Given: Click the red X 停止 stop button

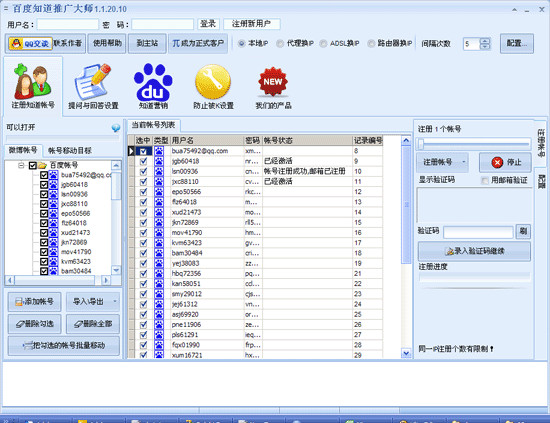Looking at the screenshot, I should click(505, 162).
